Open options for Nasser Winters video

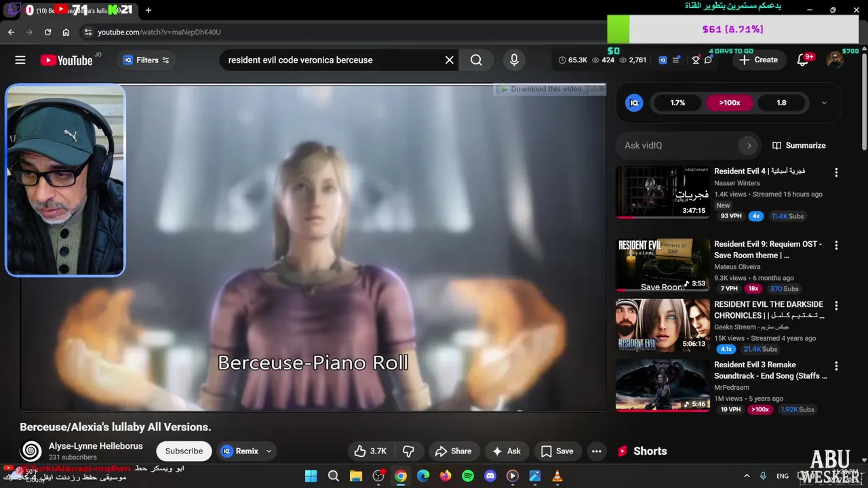[836, 173]
